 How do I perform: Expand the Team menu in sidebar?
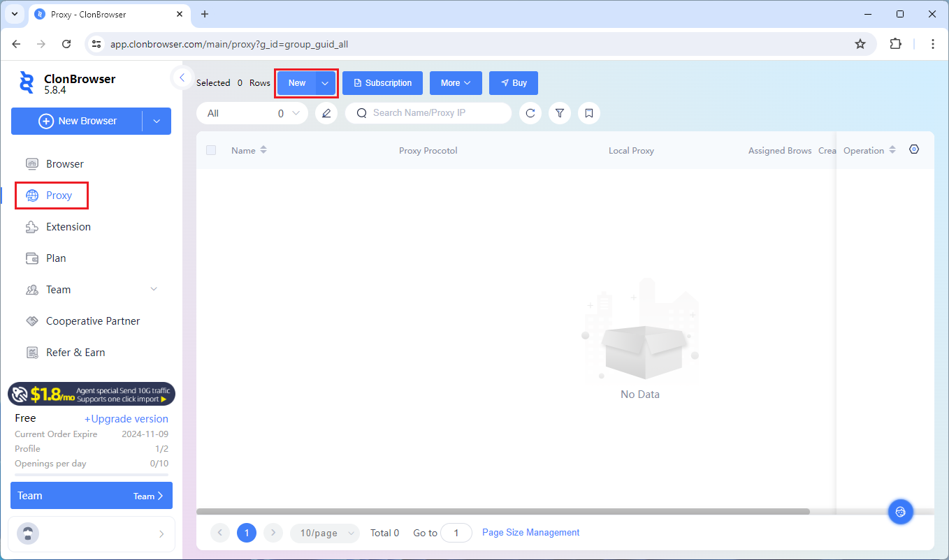154,290
